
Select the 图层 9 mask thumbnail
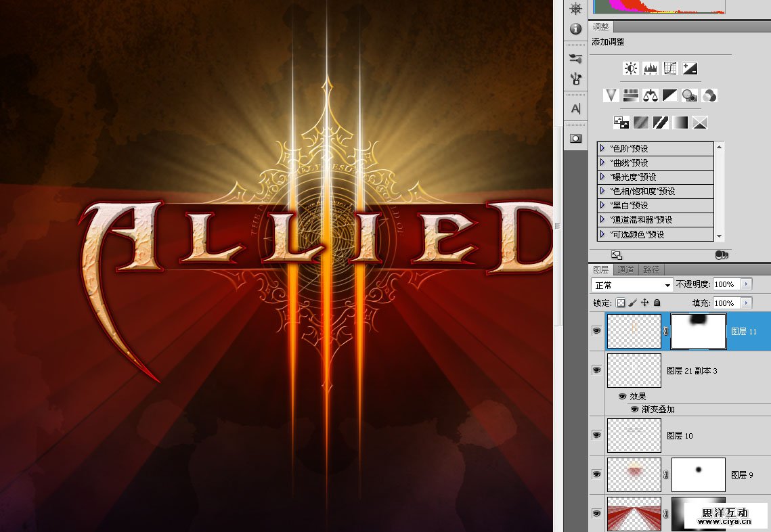(x=698, y=474)
